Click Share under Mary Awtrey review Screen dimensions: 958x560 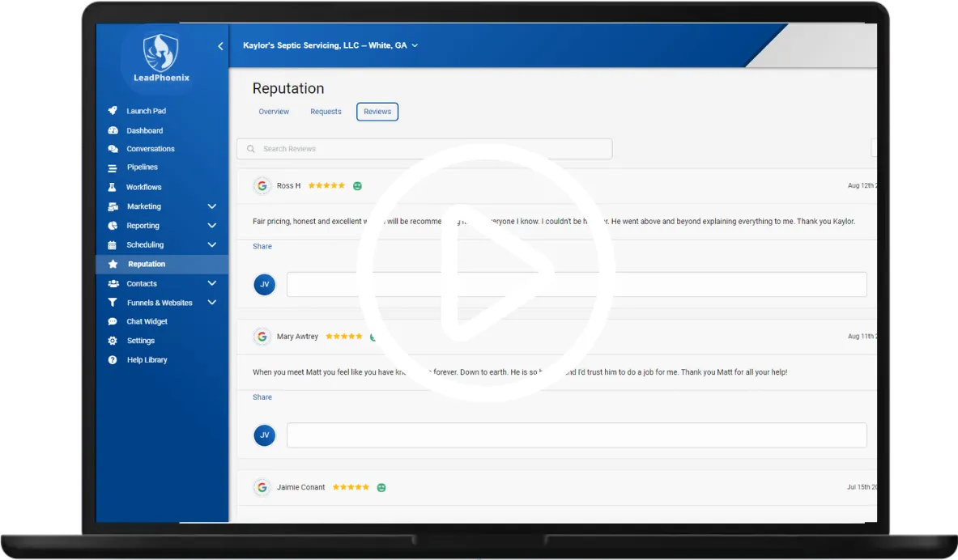262,397
